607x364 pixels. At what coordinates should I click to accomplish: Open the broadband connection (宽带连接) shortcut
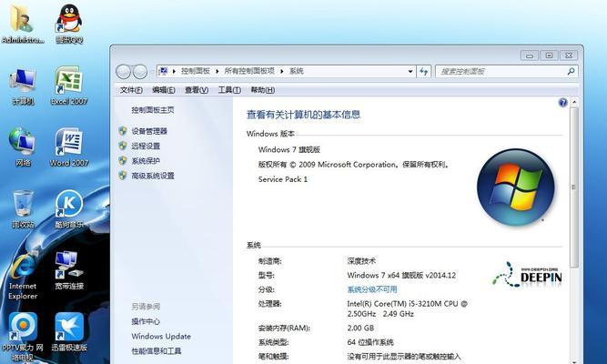click(69, 270)
